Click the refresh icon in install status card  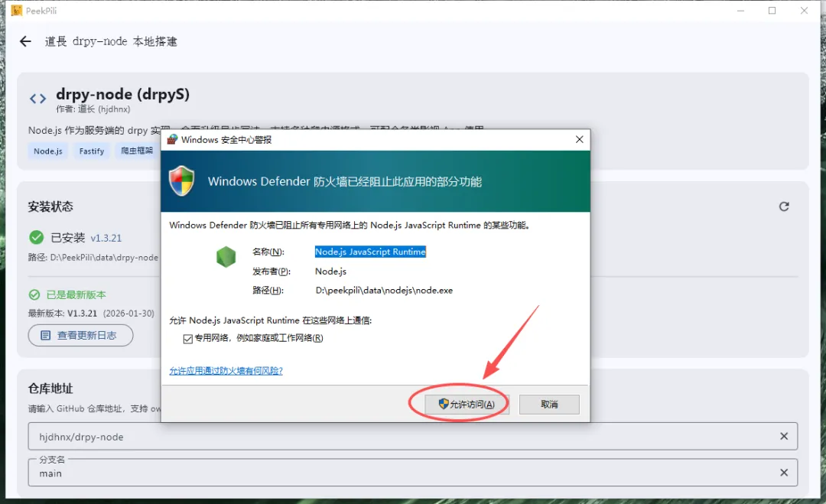[784, 206]
